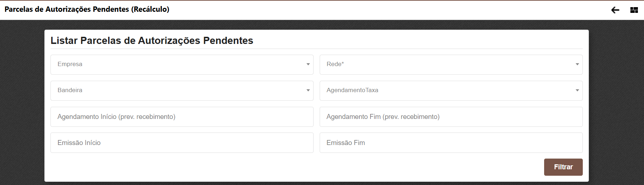This screenshot has width=644, height=185.
Task: Open the tile grid menu icon
Action: tap(634, 10)
